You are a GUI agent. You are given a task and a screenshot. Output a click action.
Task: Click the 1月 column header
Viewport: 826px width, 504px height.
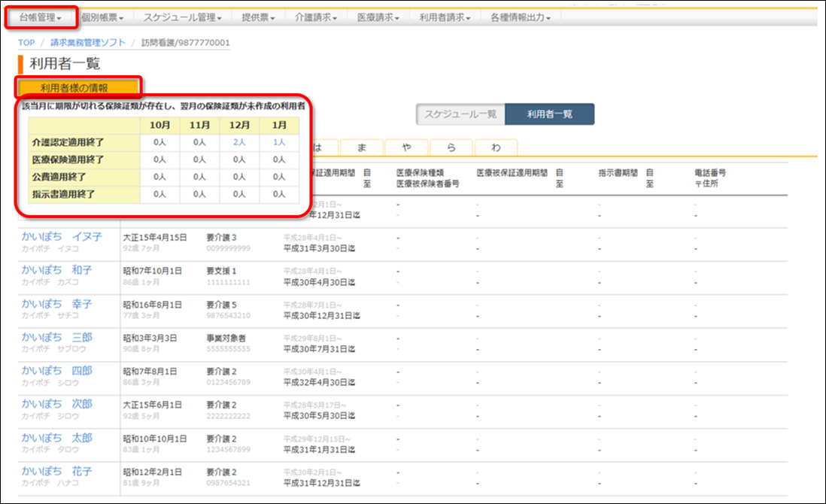279,125
